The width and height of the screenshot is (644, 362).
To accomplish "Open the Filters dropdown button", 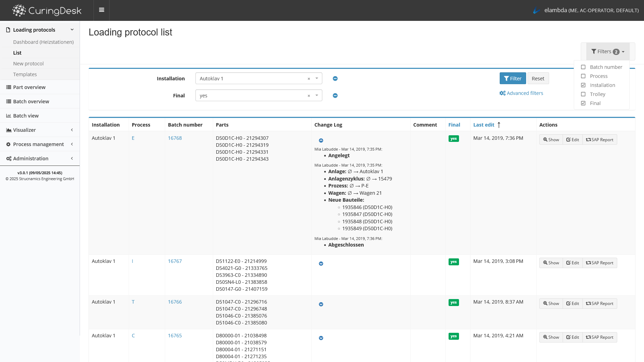I will pyautogui.click(x=607, y=51).
